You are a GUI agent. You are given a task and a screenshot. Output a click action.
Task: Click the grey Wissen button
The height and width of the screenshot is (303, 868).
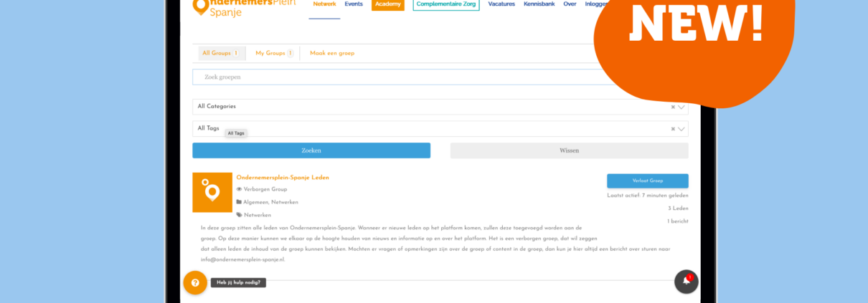[570, 150]
